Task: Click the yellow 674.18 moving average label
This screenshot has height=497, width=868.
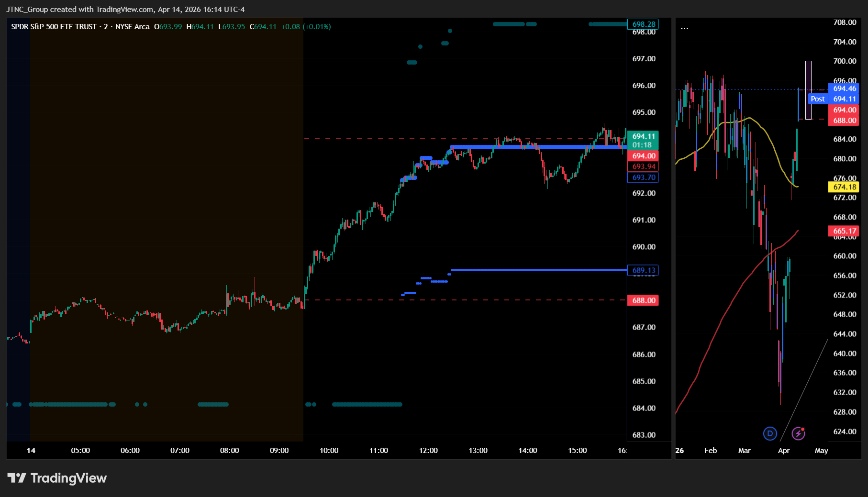Action: tap(844, 187)
